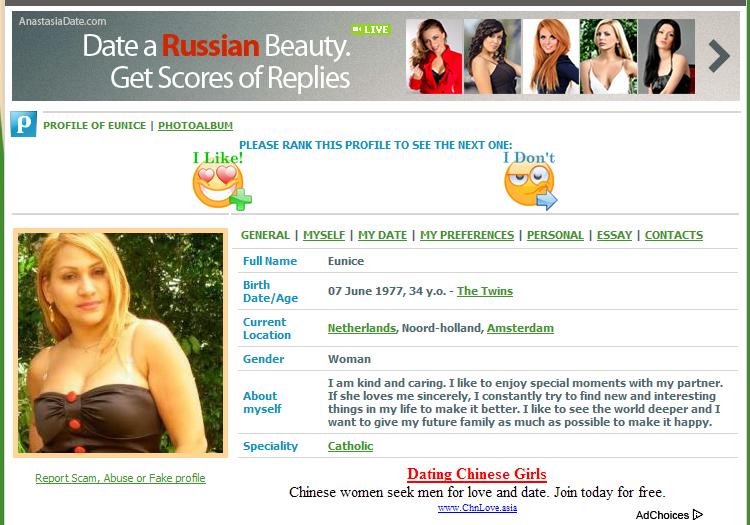Open the PERSONAL tab
750x525 pixels.
tap(555, 235)
